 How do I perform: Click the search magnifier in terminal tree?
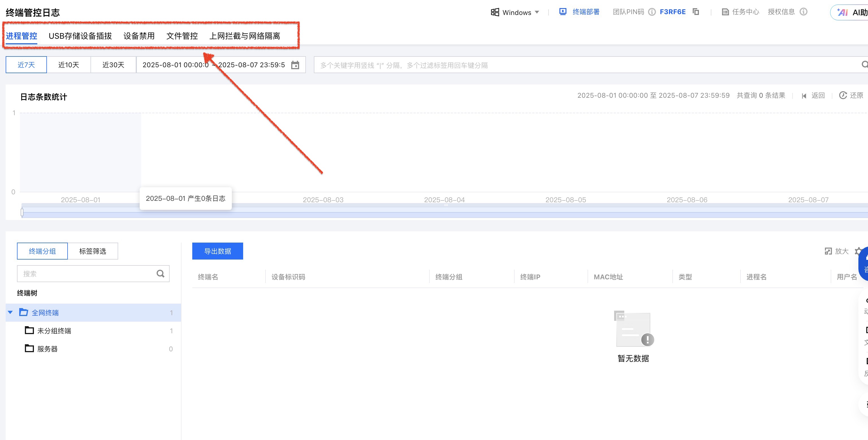click(x=160, y=274)
